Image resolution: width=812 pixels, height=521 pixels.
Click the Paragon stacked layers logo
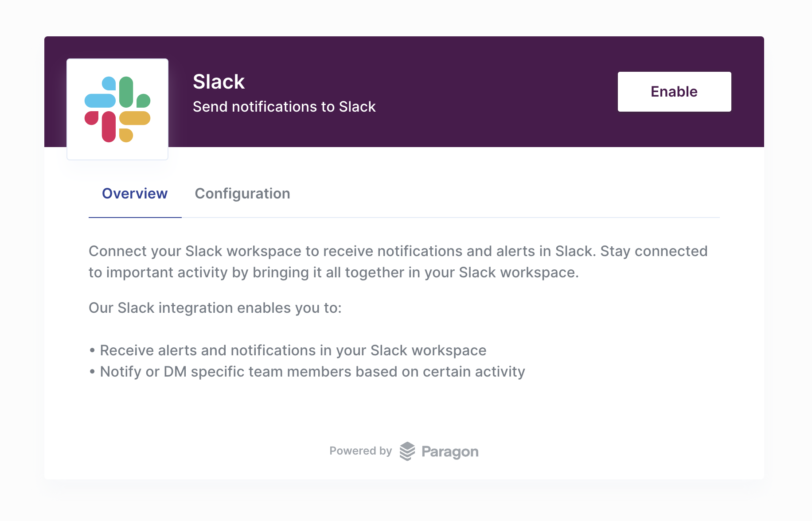pos(407,451)
